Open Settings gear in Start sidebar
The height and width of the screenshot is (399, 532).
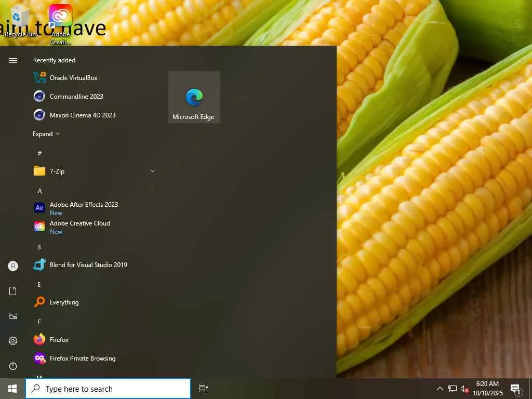tap(13, 341)
